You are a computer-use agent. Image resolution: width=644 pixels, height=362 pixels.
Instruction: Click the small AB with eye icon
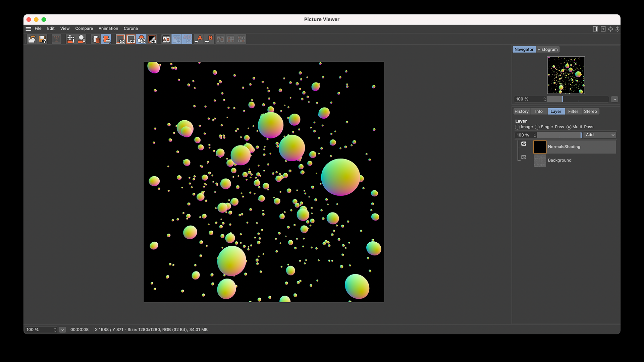[x=177, y=39]
